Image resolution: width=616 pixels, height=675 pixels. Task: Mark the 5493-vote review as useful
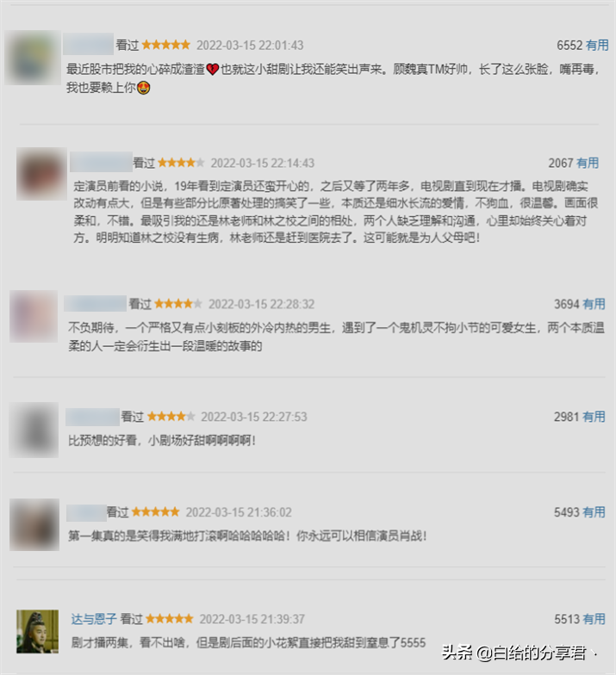594,512
